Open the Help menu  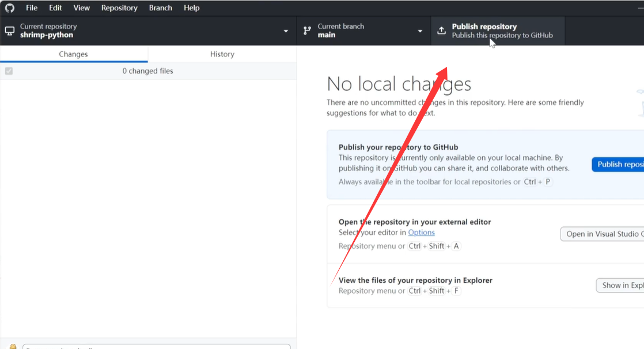coord(192,8)
